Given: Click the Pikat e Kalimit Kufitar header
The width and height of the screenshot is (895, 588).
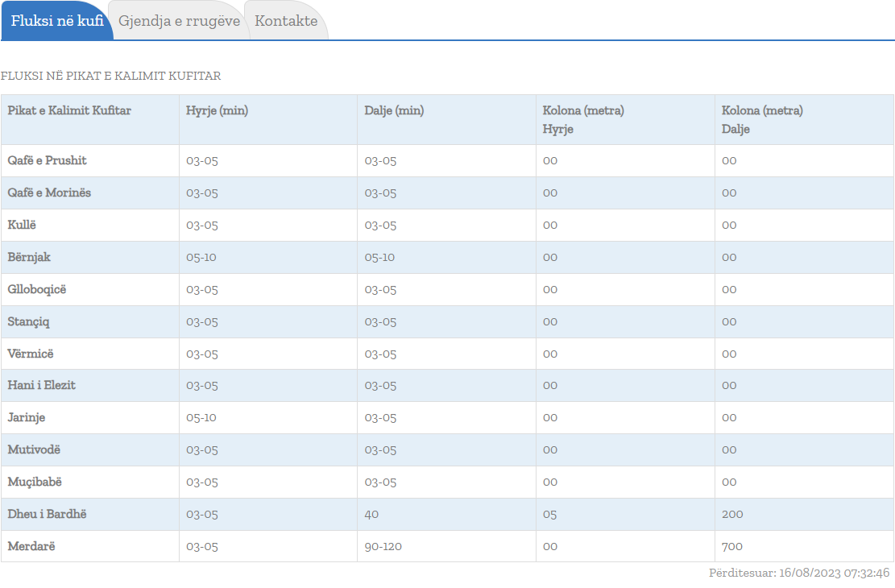Looking at the screenshot, I should [x=69, y=110].
